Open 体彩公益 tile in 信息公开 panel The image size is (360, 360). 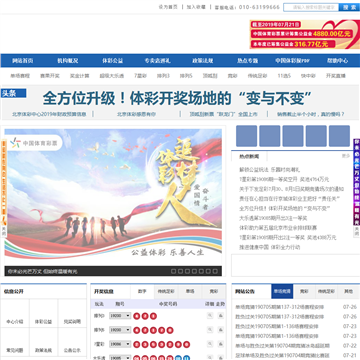pyautogui.click(x=43, y=313)
